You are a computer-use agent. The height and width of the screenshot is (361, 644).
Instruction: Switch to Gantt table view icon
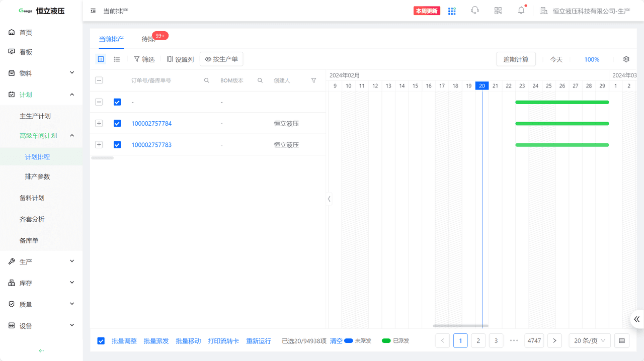coord(101,59)
